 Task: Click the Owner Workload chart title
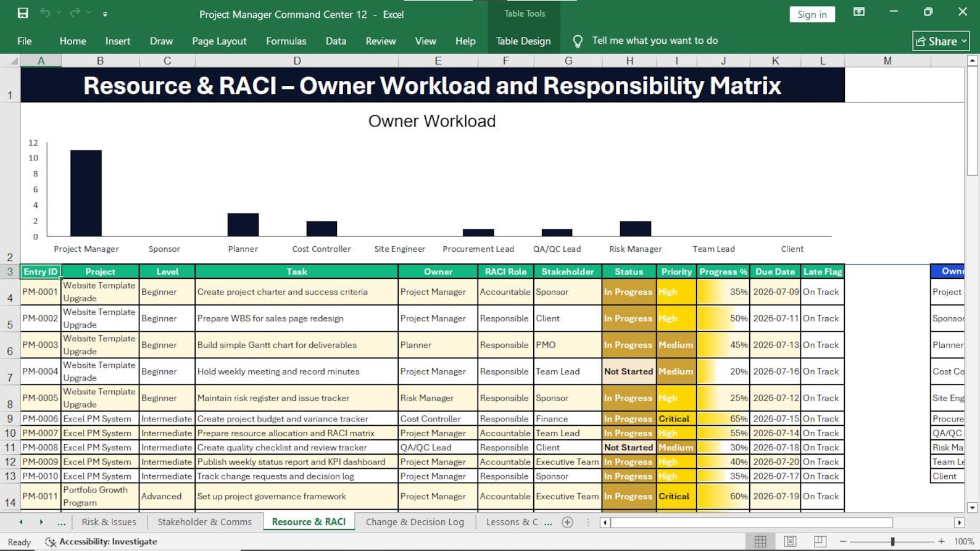point(432,121)
